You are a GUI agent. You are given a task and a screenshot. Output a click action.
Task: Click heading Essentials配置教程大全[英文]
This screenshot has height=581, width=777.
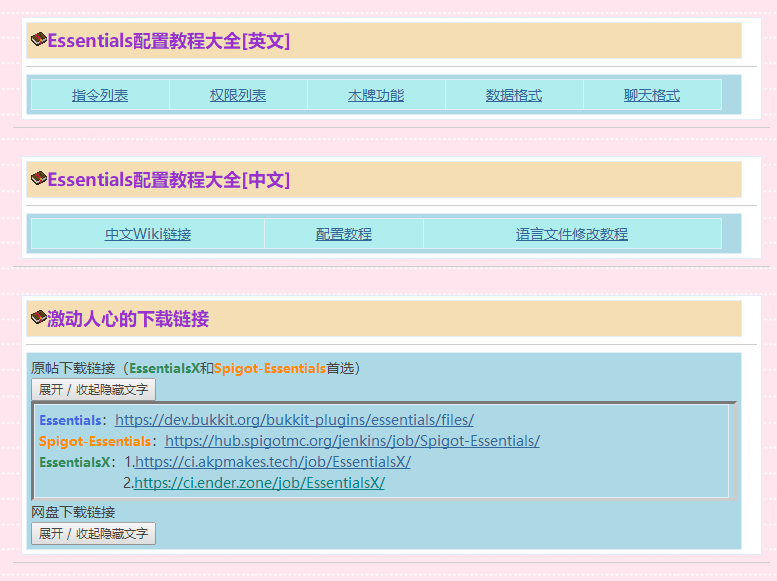(x=169, y=41)
